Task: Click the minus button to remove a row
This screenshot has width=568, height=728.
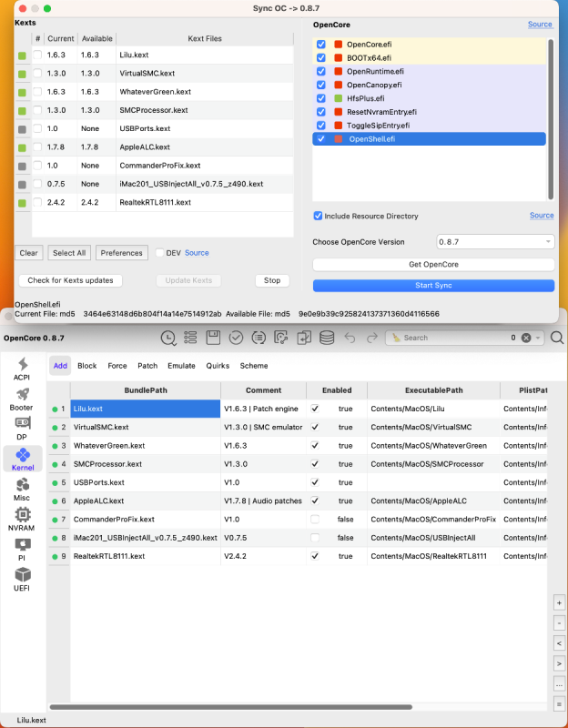Action: [559, 623]
